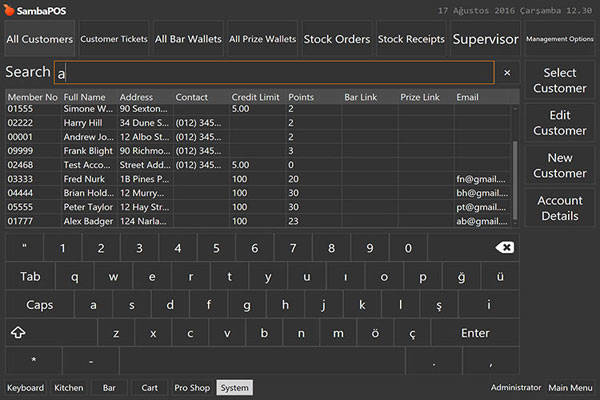Toggle the Caps key on the keyboard
The image size is (600, 400).
coord(40,305)
